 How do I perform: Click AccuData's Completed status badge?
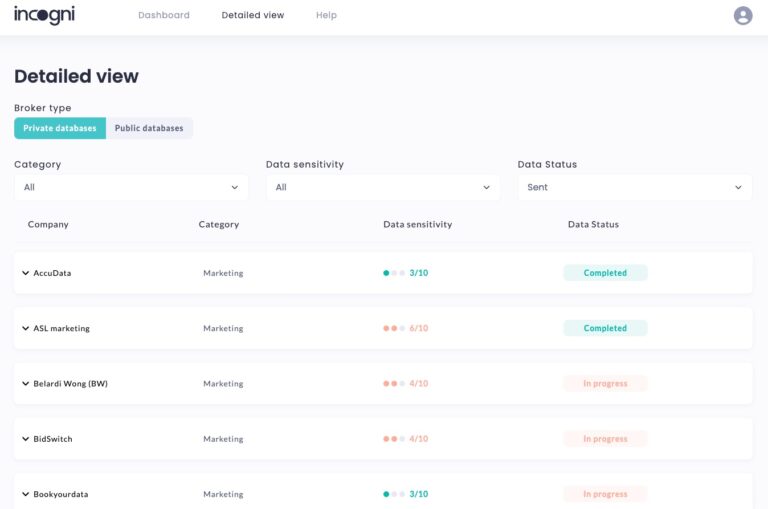coord(605,273)
